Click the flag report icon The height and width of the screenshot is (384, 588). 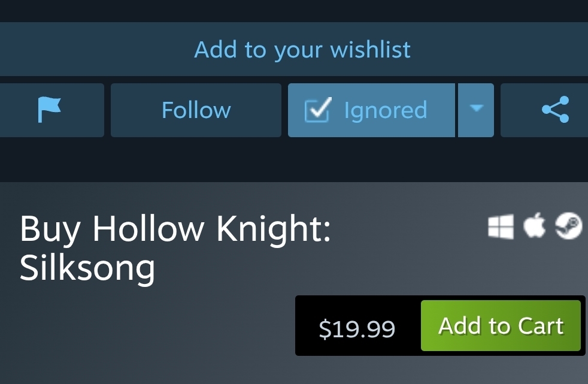(x=49, y=110)
